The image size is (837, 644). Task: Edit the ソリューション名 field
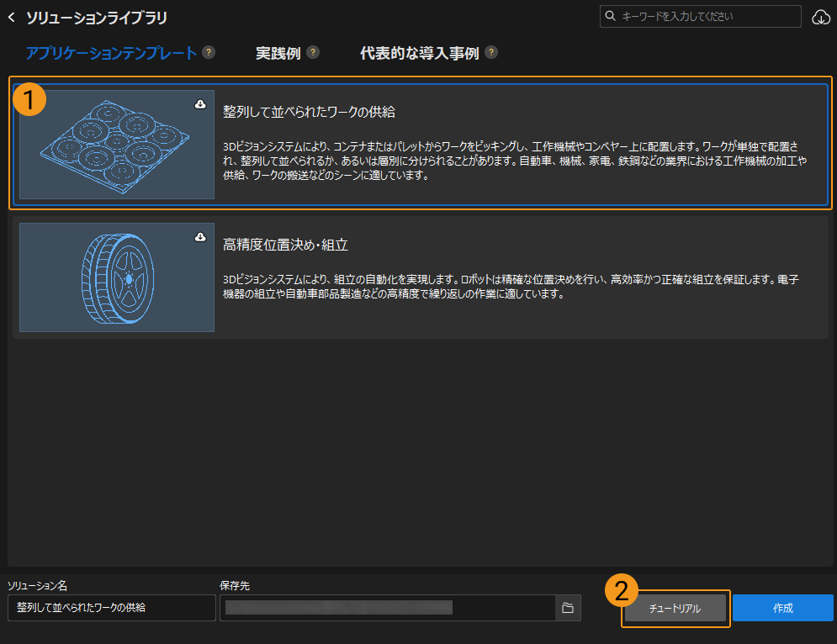pos(112,608)
